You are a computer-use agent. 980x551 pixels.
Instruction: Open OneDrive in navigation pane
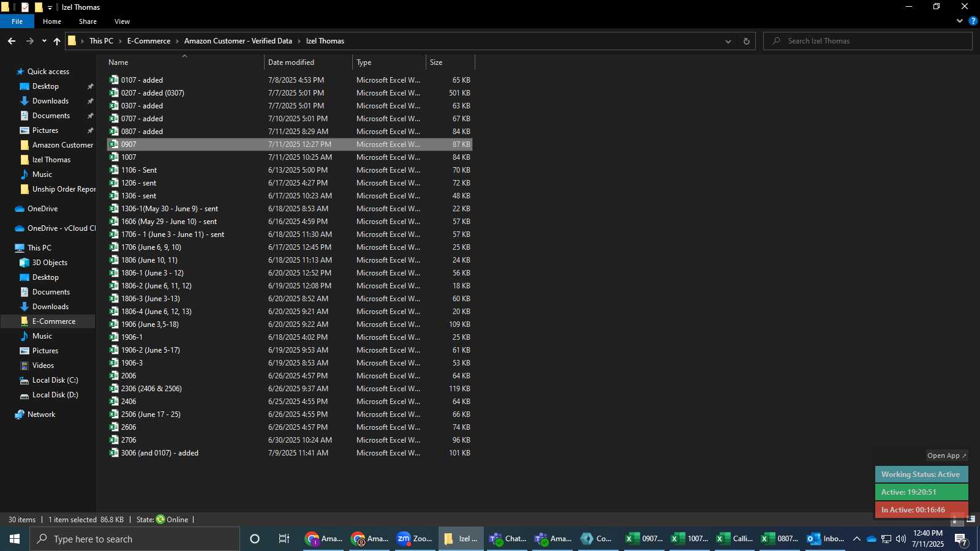click(42, 209)
